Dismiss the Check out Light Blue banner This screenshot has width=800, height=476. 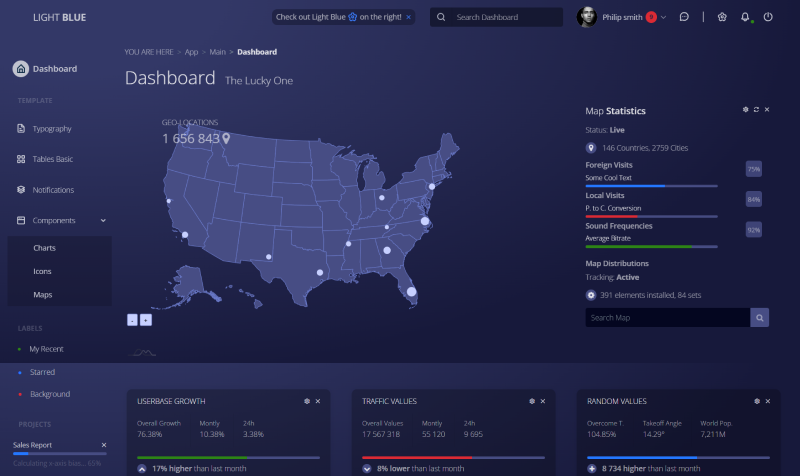(x=408, y=17)
